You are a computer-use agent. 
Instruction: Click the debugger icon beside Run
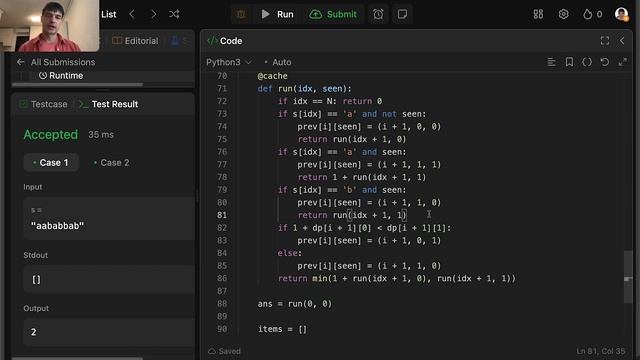tap(241, 14)
